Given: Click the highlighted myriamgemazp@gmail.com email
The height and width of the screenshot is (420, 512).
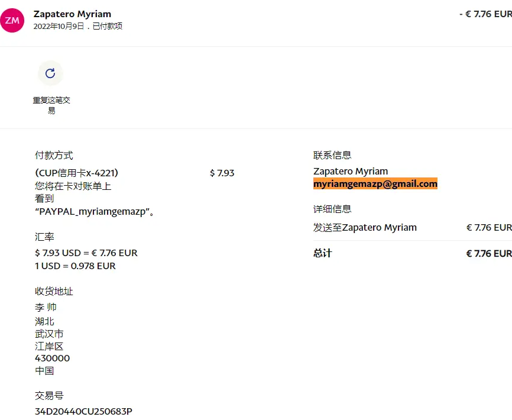Looking at the screenshot, I should point(375,184).
